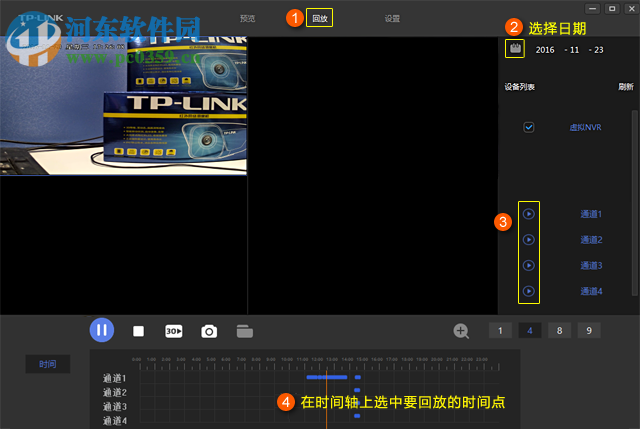The image size is (640, 429).
Task: Click the month 11 date field
Action: click(x=574, y=50)
